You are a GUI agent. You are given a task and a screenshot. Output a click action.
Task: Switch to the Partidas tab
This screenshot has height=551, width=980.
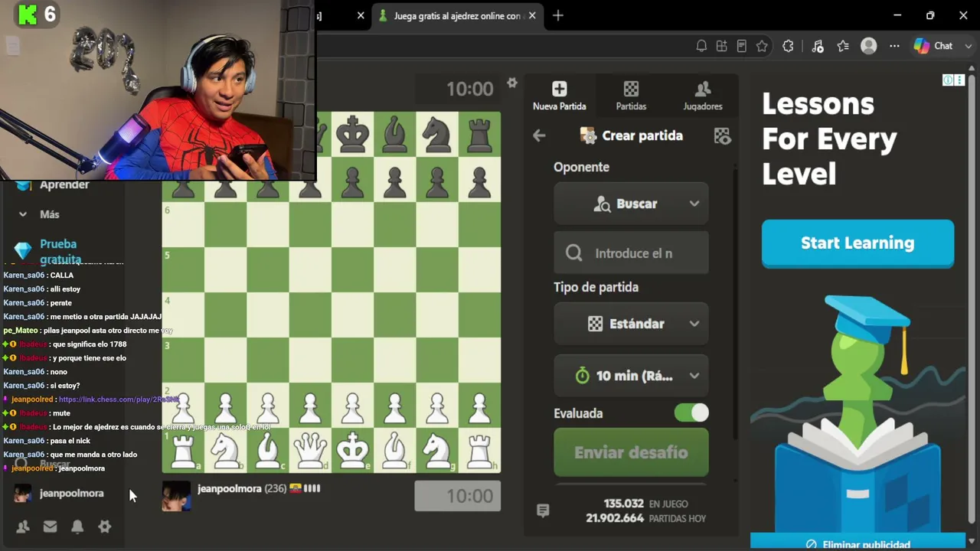[631, 96]
